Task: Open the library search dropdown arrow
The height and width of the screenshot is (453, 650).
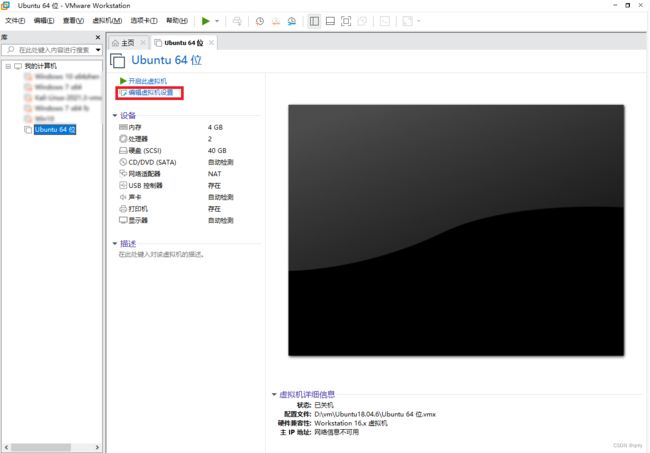Action: coord(98,50)
